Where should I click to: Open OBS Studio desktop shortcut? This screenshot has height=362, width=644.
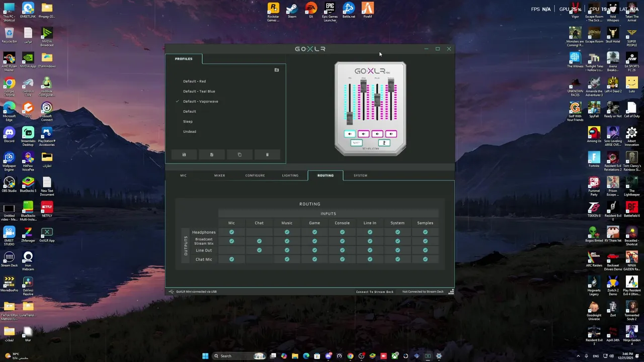9,184
